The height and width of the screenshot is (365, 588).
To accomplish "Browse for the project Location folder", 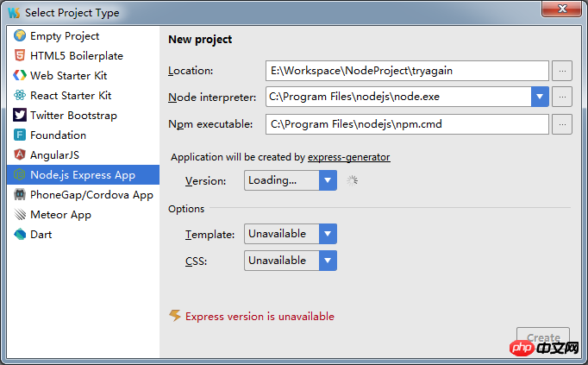I will click(562, 71).
